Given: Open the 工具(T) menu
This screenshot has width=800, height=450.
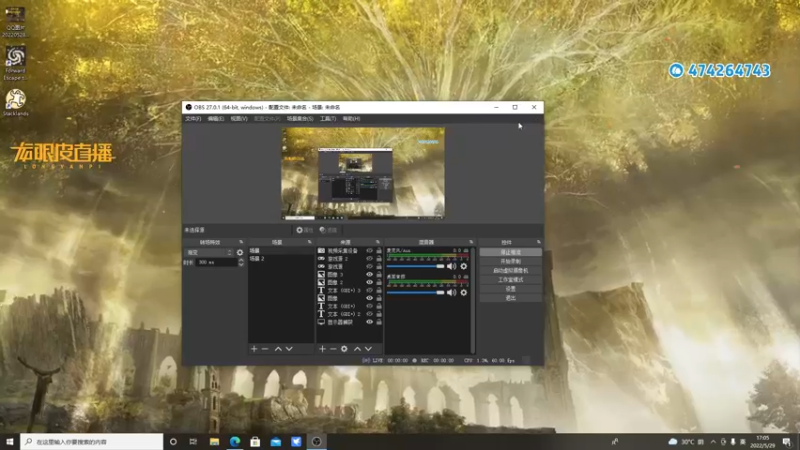Looking at the screenshot, I should click(328, 118).
